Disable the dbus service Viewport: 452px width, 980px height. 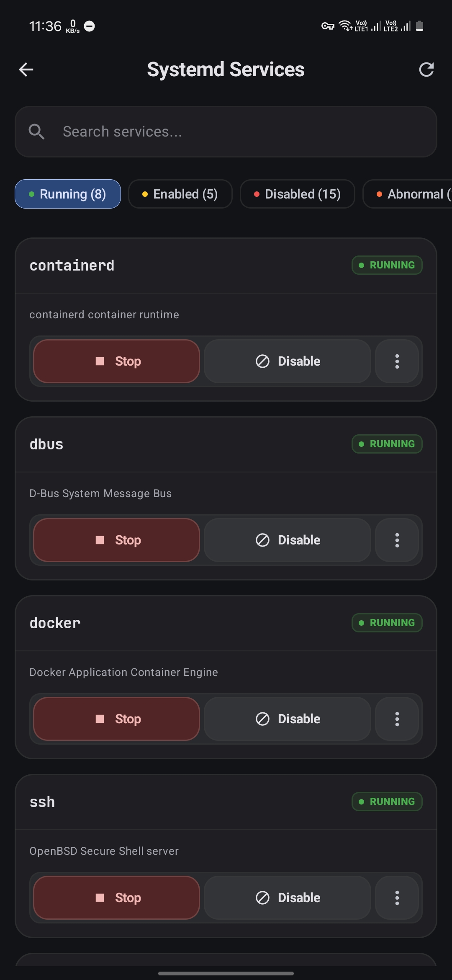[288, 540]
